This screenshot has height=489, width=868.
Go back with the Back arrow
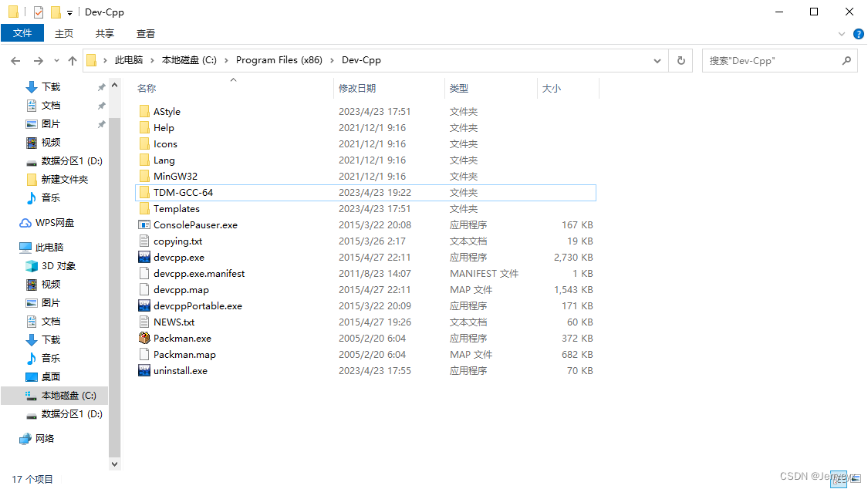[x=15, y=61]
